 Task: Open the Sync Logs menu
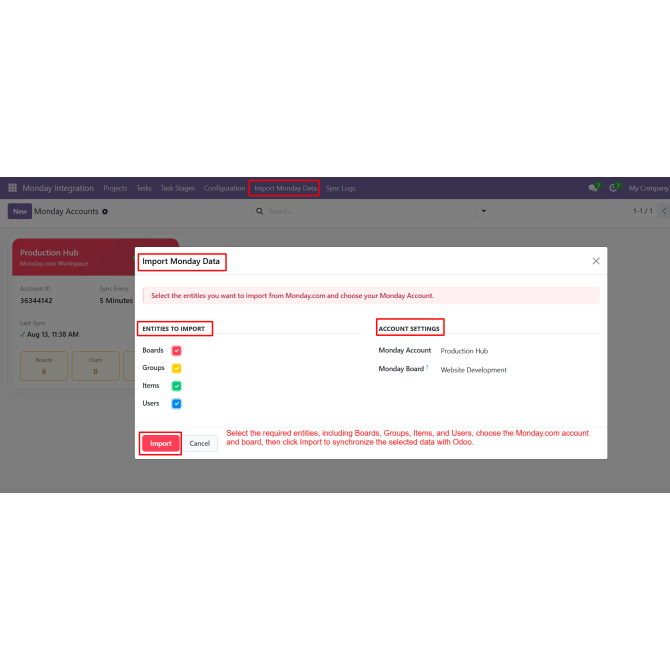point(340,188)
